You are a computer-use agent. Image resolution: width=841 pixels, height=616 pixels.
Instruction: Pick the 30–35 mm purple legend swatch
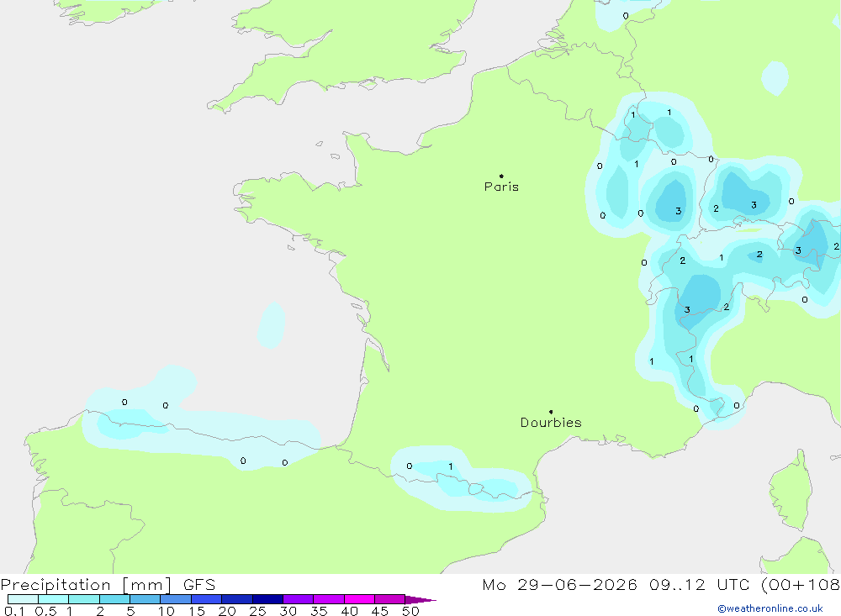[298, 599]
